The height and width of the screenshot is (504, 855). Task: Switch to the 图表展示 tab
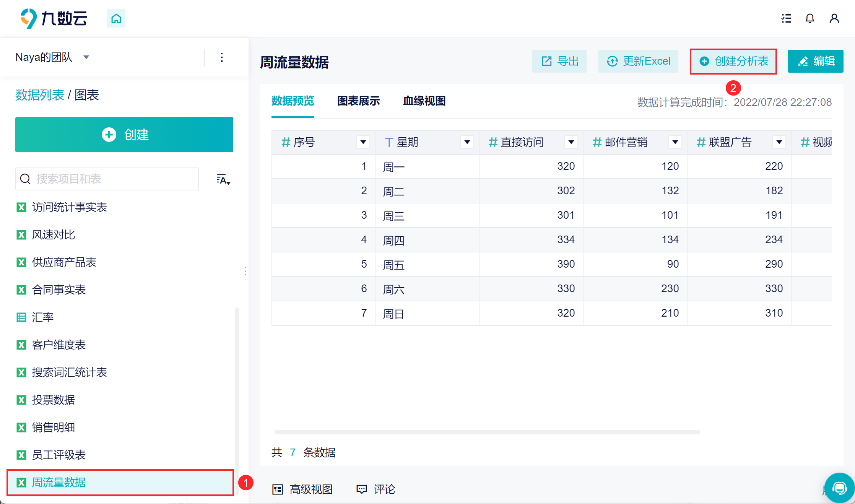tap(358, 101)
